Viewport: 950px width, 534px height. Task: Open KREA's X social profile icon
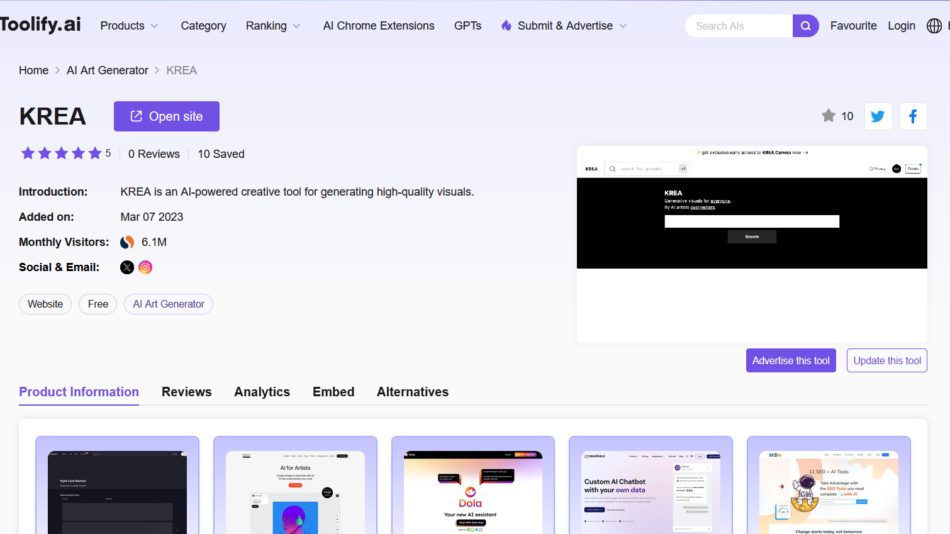click(127, 267)
